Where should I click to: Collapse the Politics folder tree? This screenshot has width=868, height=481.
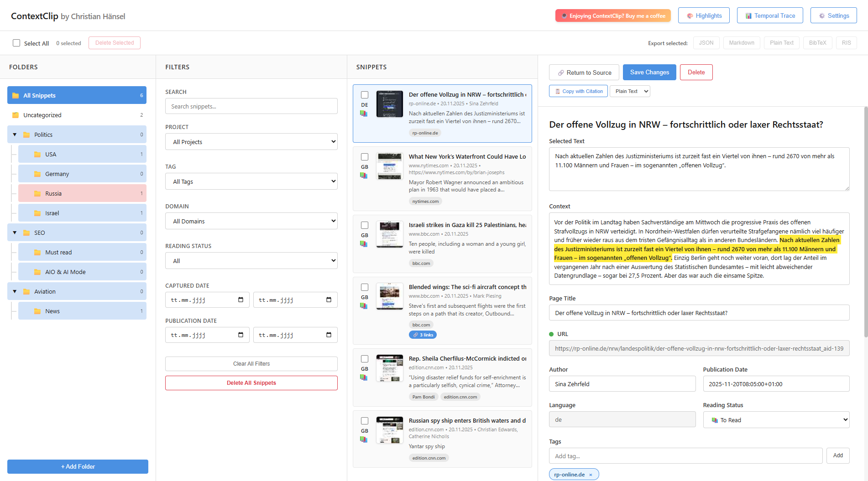pos(15,135)
